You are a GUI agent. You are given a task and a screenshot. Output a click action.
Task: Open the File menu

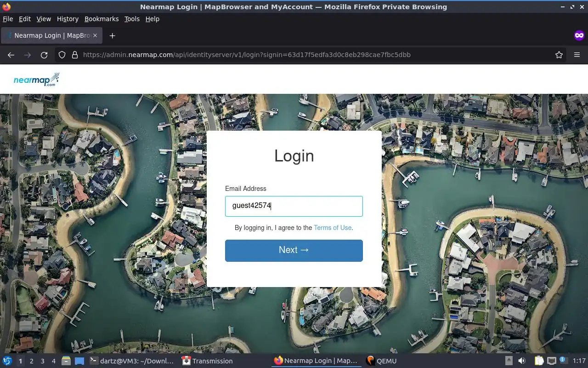click(x=8, y=19)
